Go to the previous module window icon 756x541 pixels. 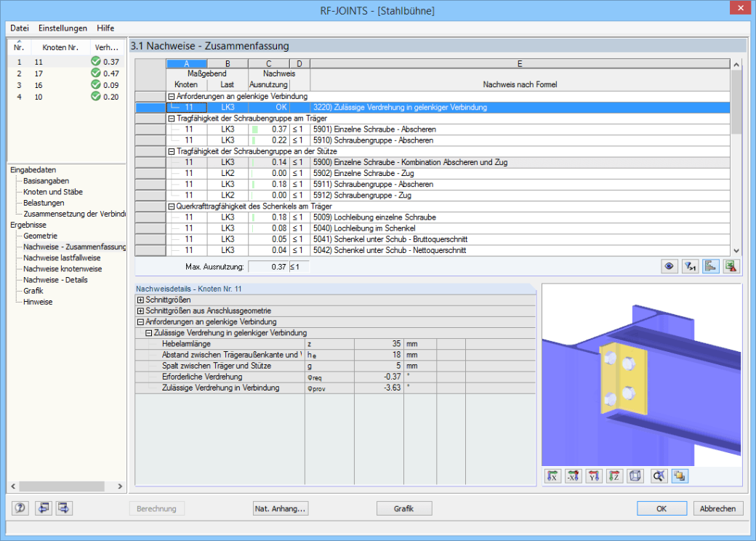pos(44,508)
